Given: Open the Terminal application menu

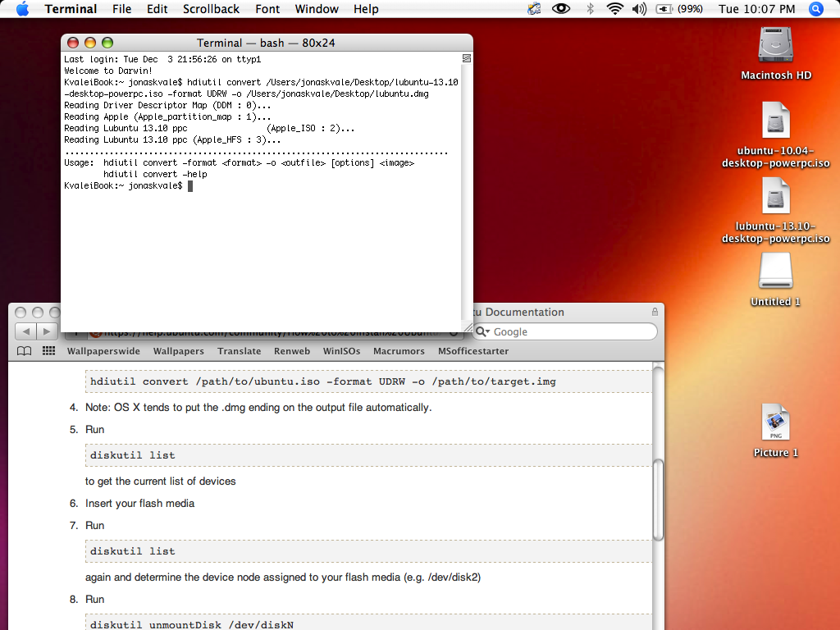Looking at the screenshot, I should pyautogui.click(x=71, y=9).
